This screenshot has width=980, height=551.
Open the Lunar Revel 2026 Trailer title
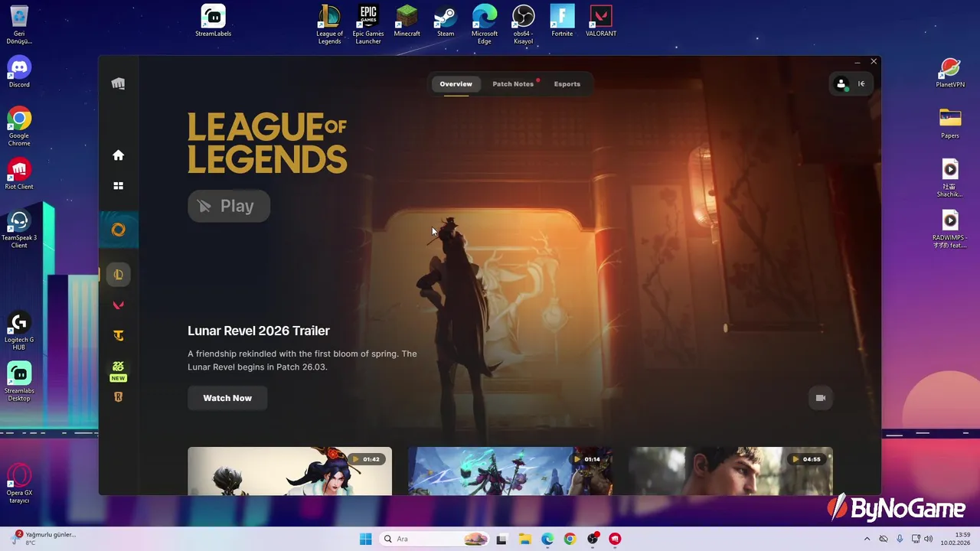259,331
